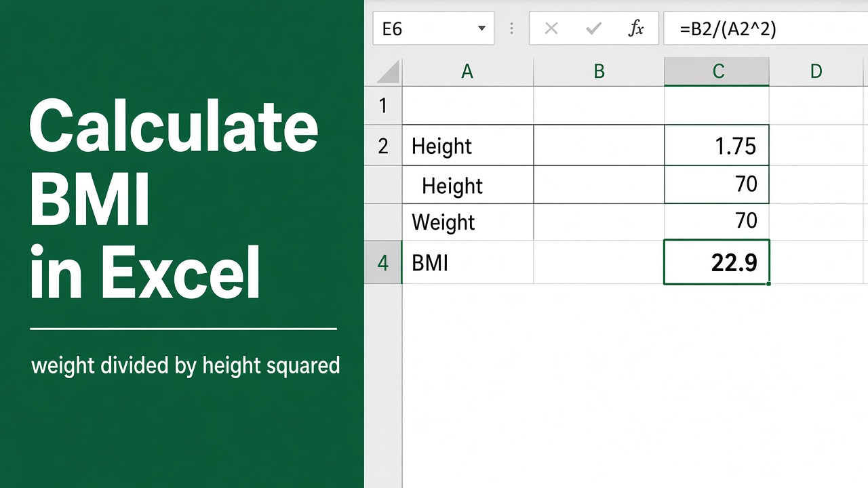Select row 2 header

(383, 146)
